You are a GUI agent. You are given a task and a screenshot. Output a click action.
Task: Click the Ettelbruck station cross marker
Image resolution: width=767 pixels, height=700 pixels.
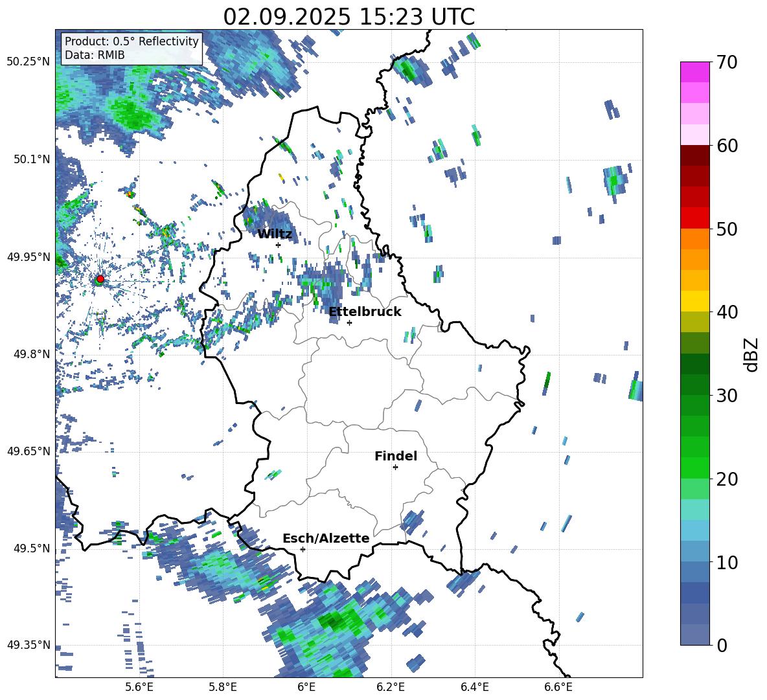[x=349, y=322]
